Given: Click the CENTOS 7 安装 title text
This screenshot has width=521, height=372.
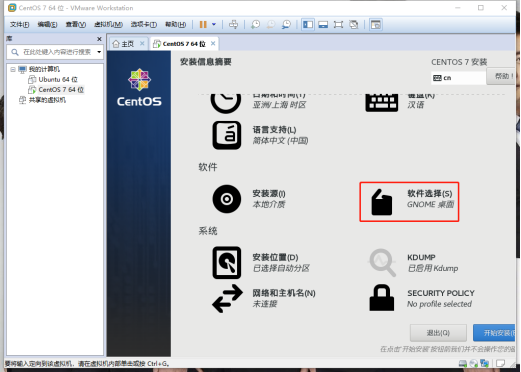Looking at the screenshot, I should (x=459, y=62).
